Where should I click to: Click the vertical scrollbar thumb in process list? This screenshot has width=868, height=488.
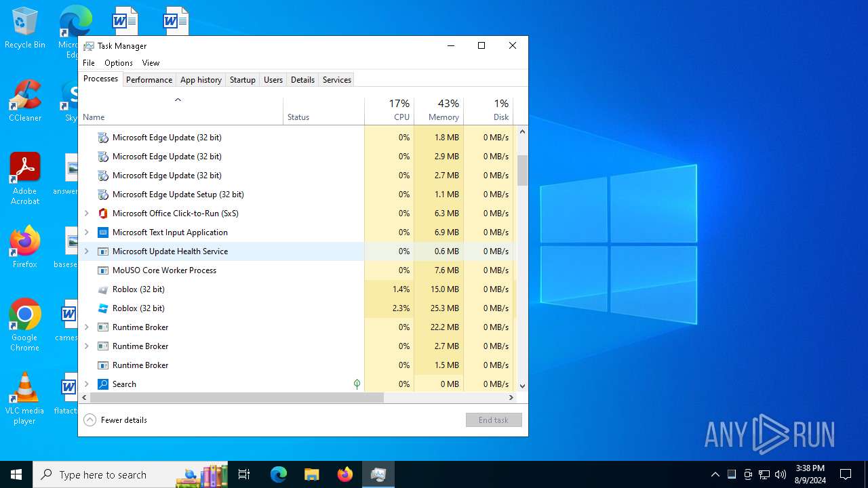tap(522, 170)
